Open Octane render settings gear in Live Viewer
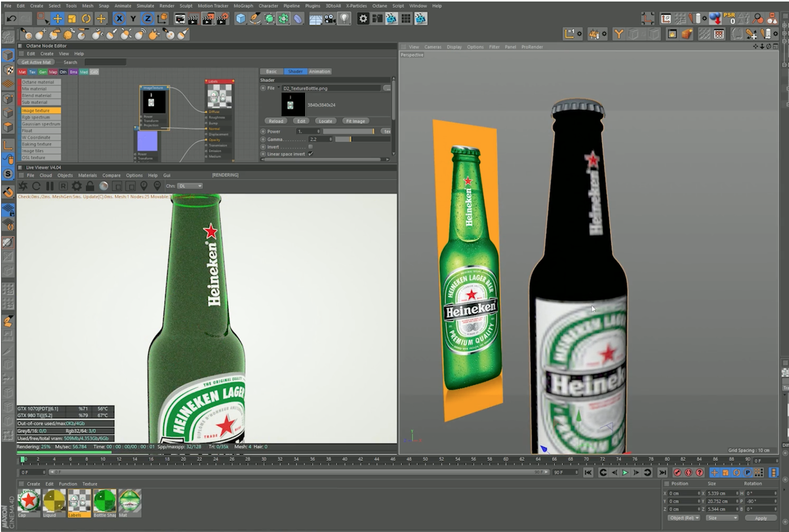This screenshot has width=789, height=532. 76,186
